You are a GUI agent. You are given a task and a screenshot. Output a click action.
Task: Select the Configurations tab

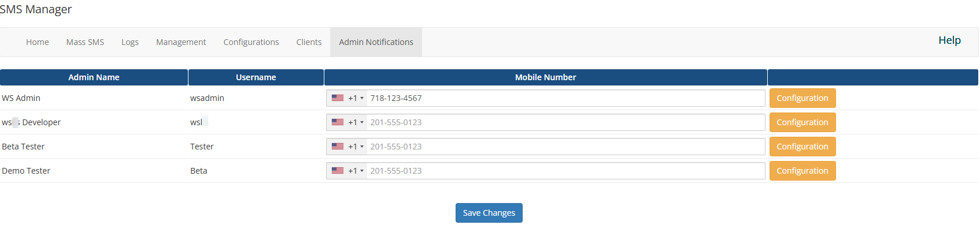[x=251, y=42]
